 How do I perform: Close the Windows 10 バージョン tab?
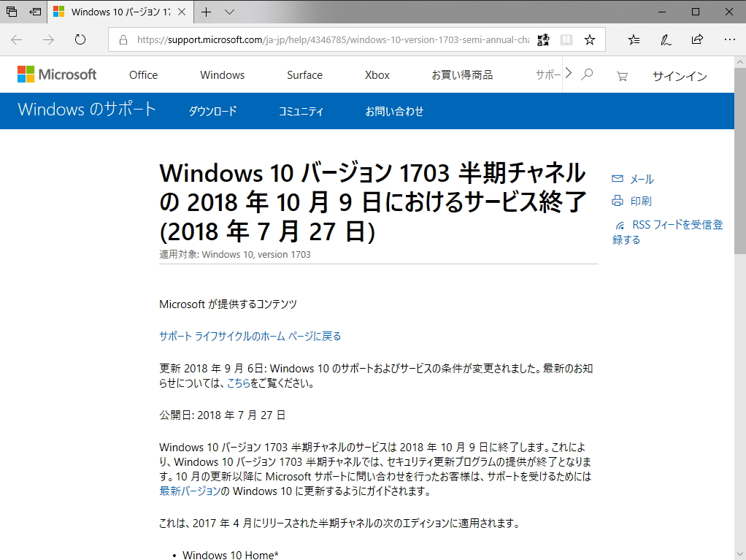tap(182, 12)
